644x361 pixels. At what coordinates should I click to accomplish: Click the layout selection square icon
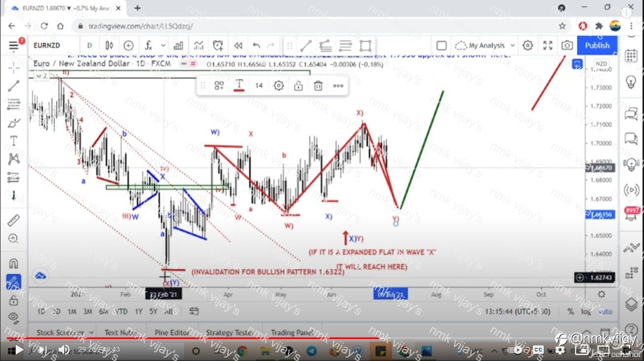(x=442, y=45)
